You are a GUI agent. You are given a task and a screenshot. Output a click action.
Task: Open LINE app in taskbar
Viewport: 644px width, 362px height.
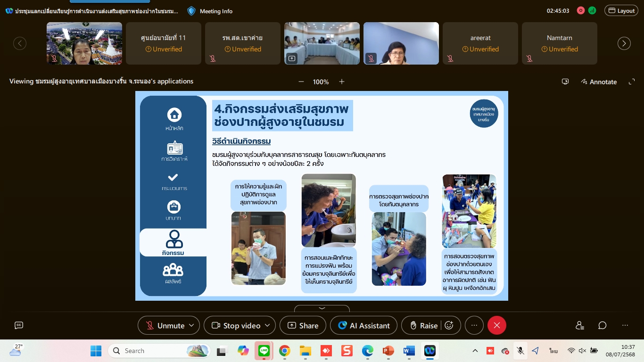tap(264, 351)
